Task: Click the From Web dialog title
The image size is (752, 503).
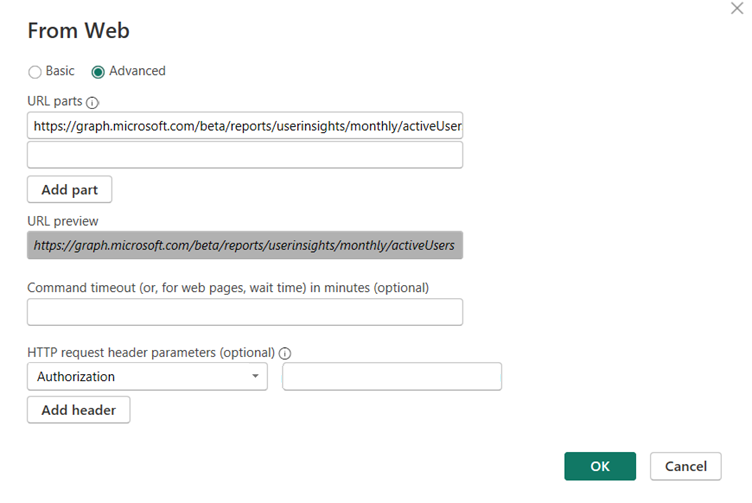Action: [x=78, y=31]
